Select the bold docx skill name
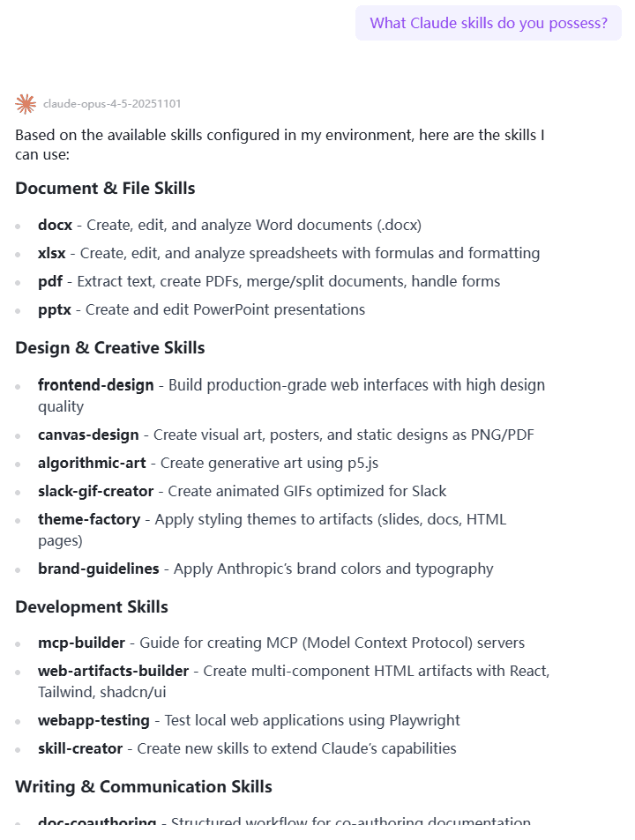The height and width of the screenshot is (840, 635). coord(55,225)
